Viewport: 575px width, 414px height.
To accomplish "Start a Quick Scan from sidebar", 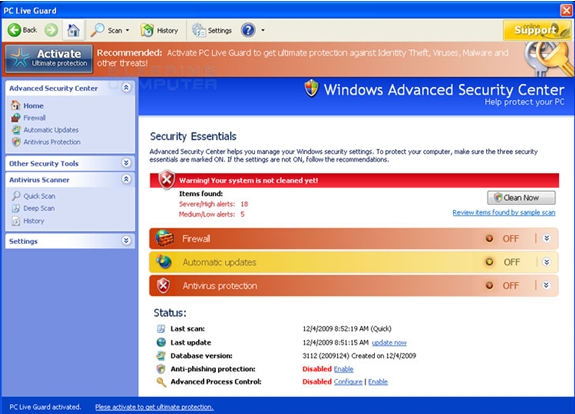I will [39, 196].
